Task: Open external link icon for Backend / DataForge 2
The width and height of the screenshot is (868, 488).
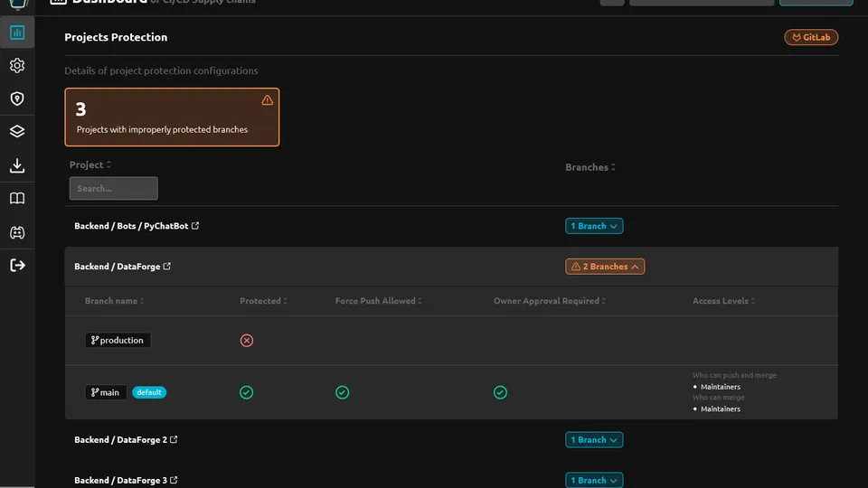Action: point(174,439)
